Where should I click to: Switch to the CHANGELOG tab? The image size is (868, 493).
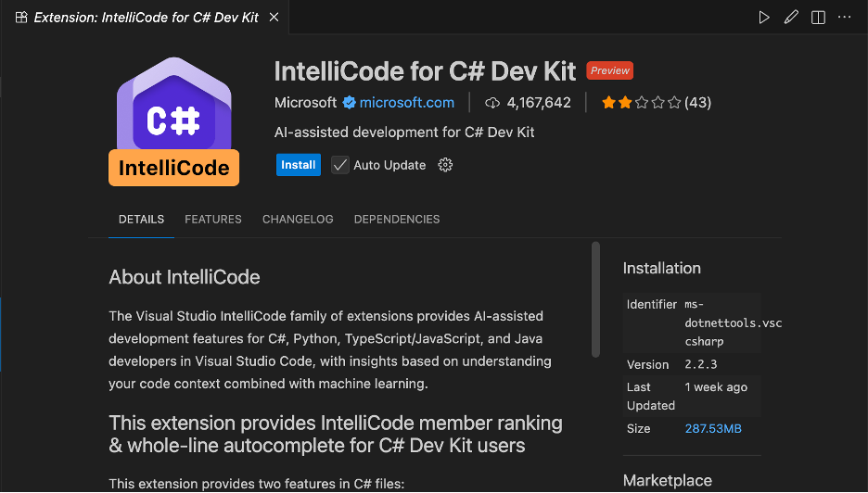298,219
